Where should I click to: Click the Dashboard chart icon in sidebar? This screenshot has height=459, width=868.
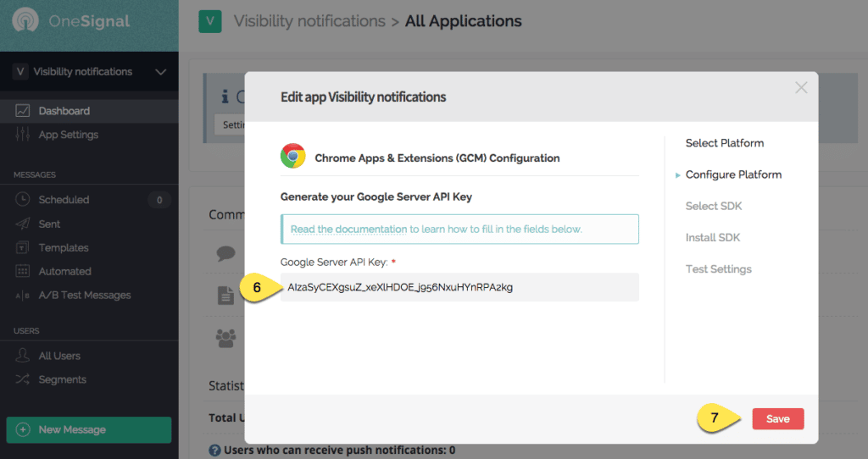point(23,111)
